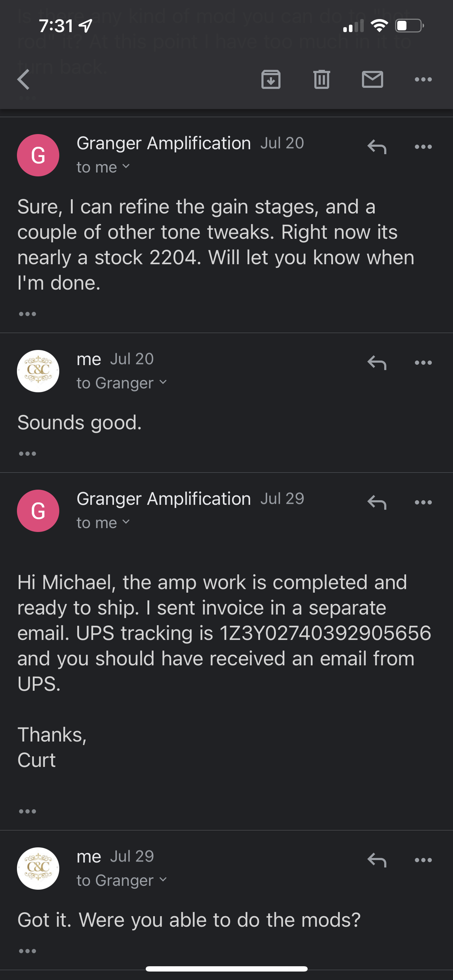Delete conversation with the trash icon
This screenshot has width=453, height=980.
coord(322,79)
